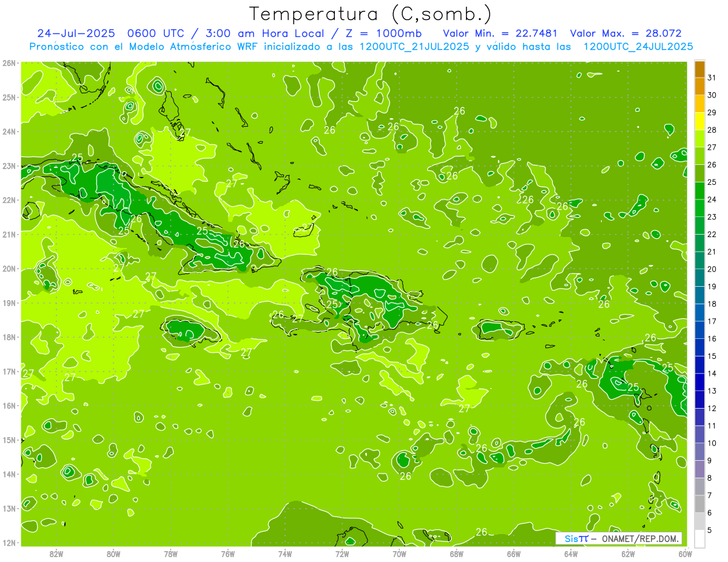Click the 'Temperatura (C,somb.)' chart title

(371, 14)
